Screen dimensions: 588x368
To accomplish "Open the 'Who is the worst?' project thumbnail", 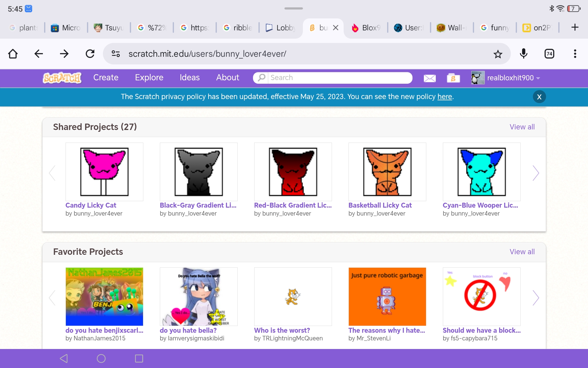I will click(x=293, y=297).
